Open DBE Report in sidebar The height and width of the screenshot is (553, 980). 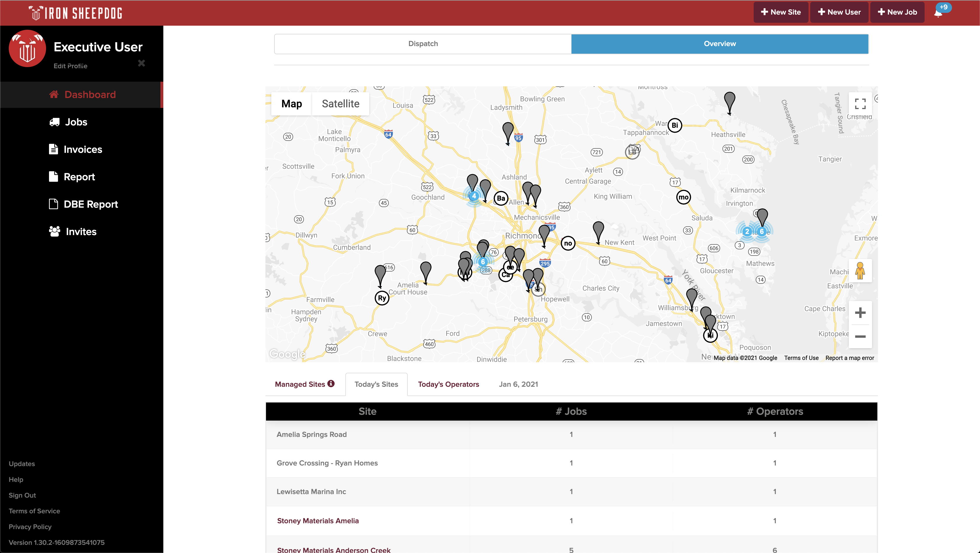(x=90, y=204)
